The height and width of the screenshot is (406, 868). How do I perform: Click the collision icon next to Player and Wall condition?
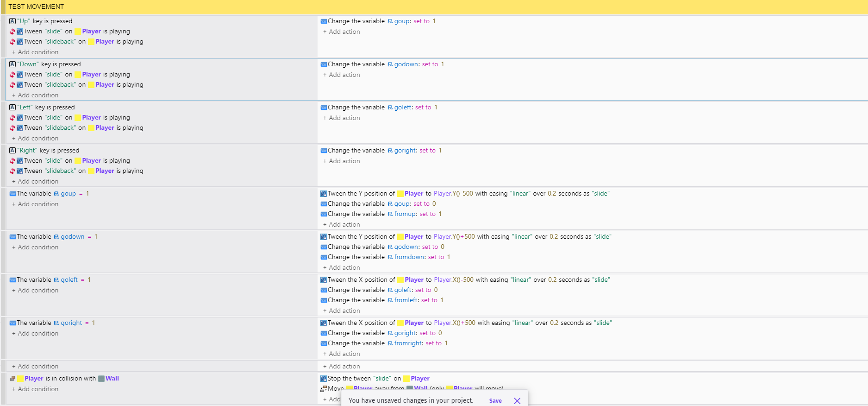coord(12,379)
